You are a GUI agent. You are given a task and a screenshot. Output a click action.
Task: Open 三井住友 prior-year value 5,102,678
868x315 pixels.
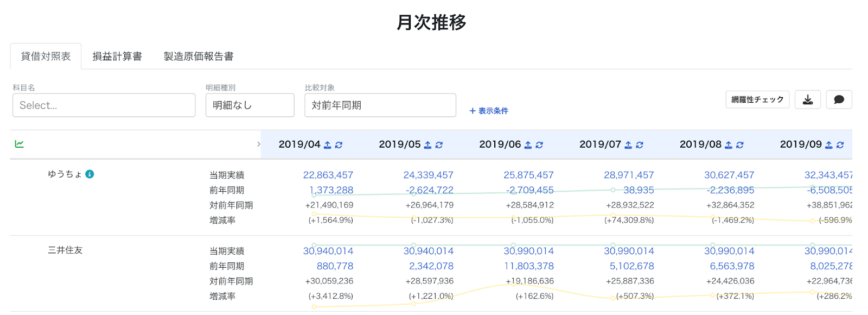pyautogui.click(x=632, y=266)
